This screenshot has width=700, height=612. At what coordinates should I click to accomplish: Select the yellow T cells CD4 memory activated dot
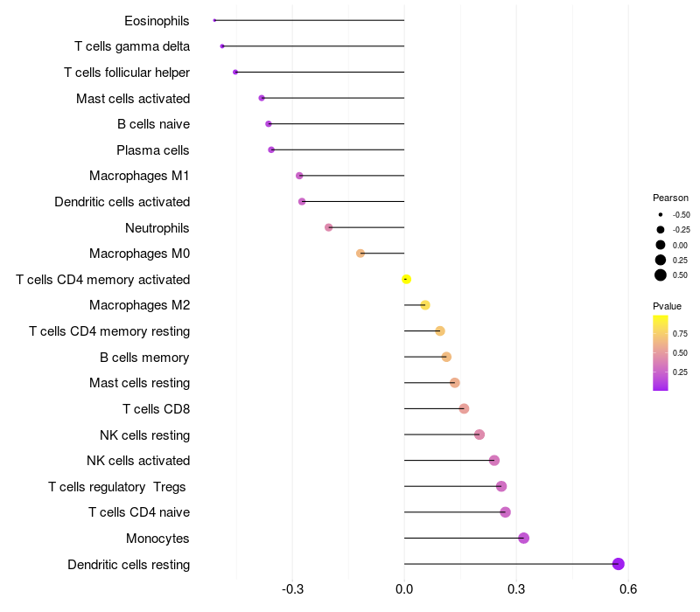[406, 279]
